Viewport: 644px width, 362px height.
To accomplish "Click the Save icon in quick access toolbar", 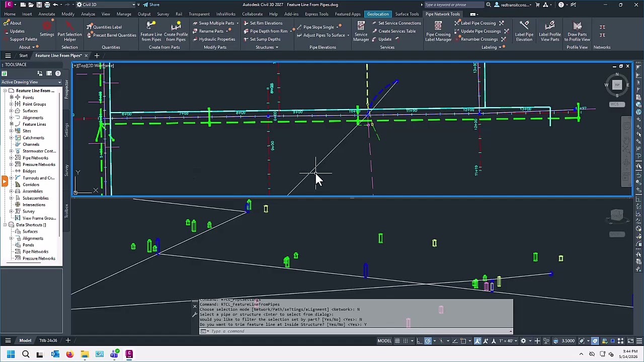I will pyautogui.click(x=39, y=5).
